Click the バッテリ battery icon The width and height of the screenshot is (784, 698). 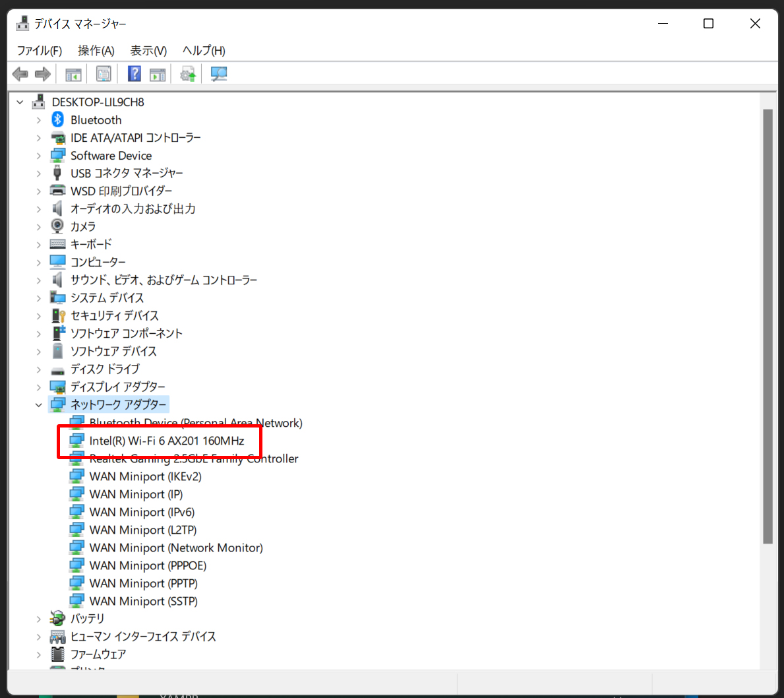(57, 618)
